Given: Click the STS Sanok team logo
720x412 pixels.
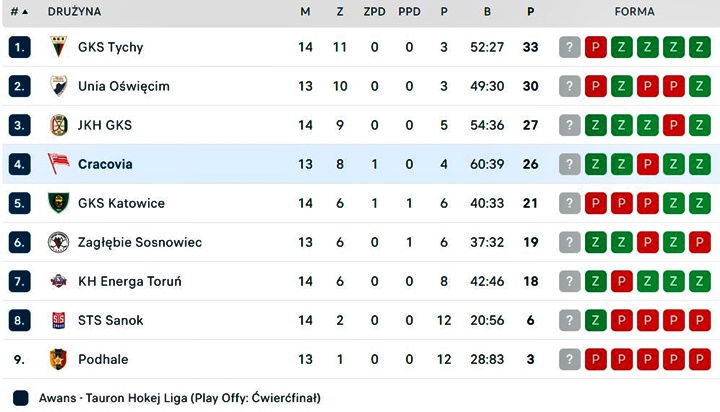Looking at the screenshot, I should click(58, 320).
